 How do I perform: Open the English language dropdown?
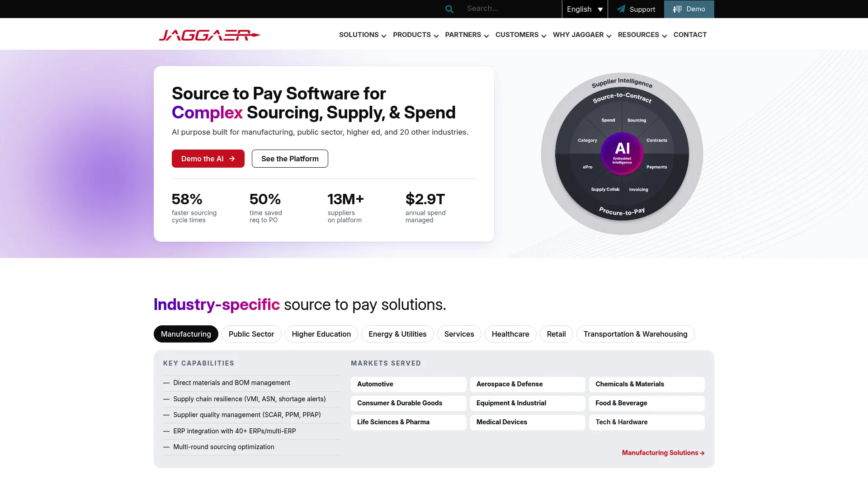(585, 9)
